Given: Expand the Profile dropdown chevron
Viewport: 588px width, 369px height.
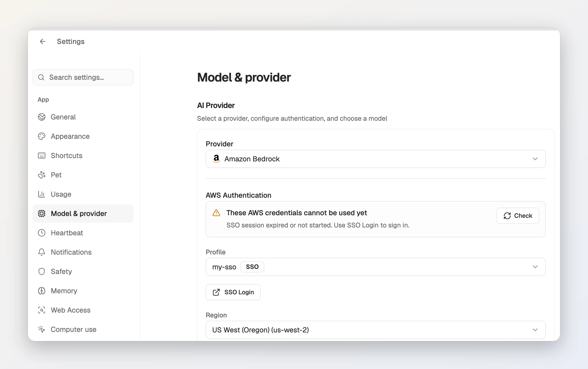Looking at the screenshot, I should (535, 267).
